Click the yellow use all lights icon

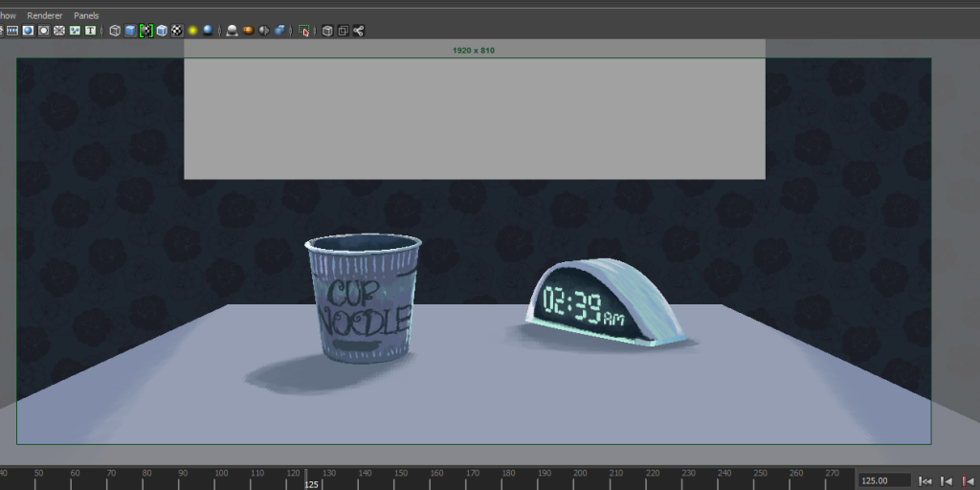(192, 31)
